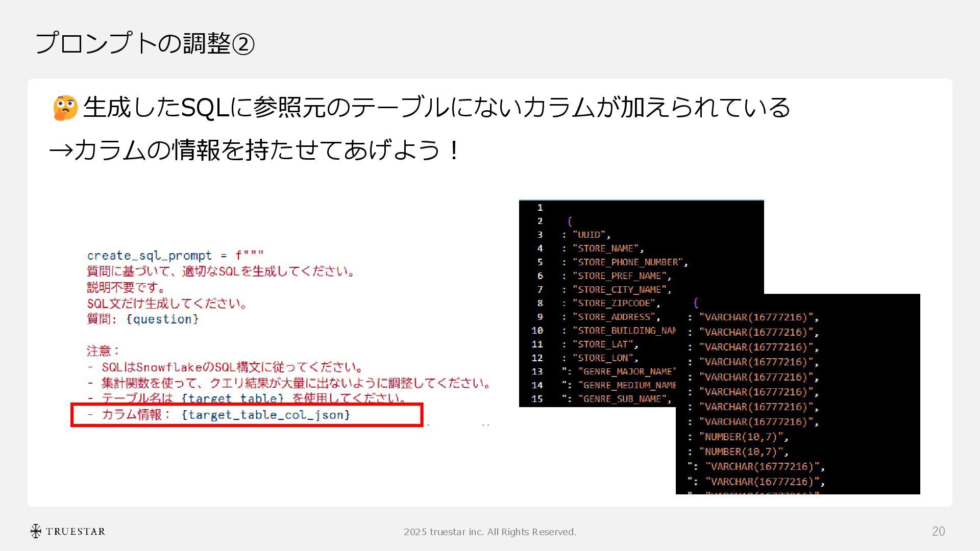
Task: Click the "STORE_CITY_NAME" entry
Action: 622,290
